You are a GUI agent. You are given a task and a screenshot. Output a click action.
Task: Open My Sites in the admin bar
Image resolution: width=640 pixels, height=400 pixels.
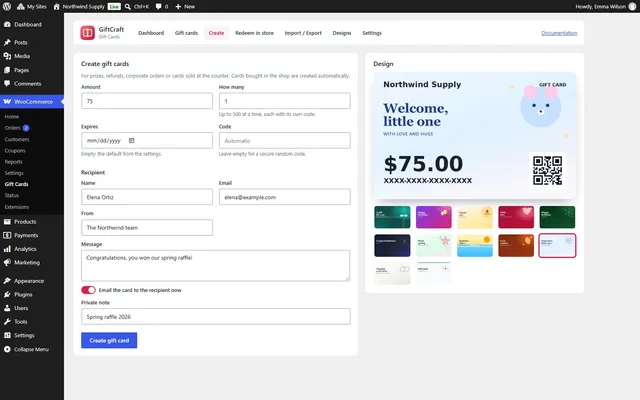32,7
